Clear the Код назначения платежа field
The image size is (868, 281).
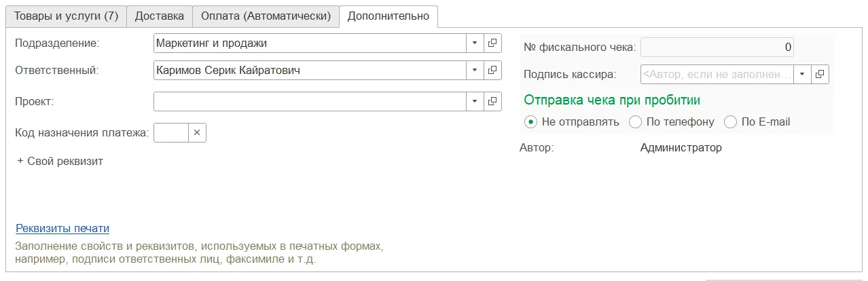[196, 133]
